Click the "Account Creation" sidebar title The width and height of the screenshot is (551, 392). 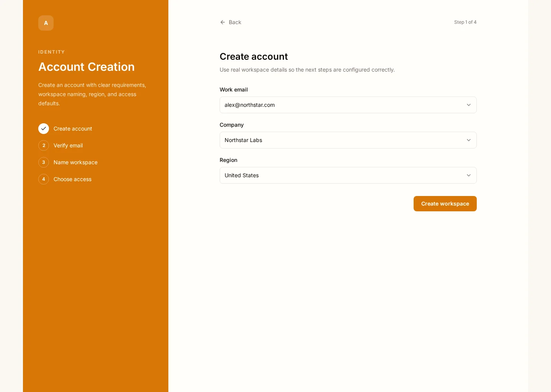click(x=86, y=67)
